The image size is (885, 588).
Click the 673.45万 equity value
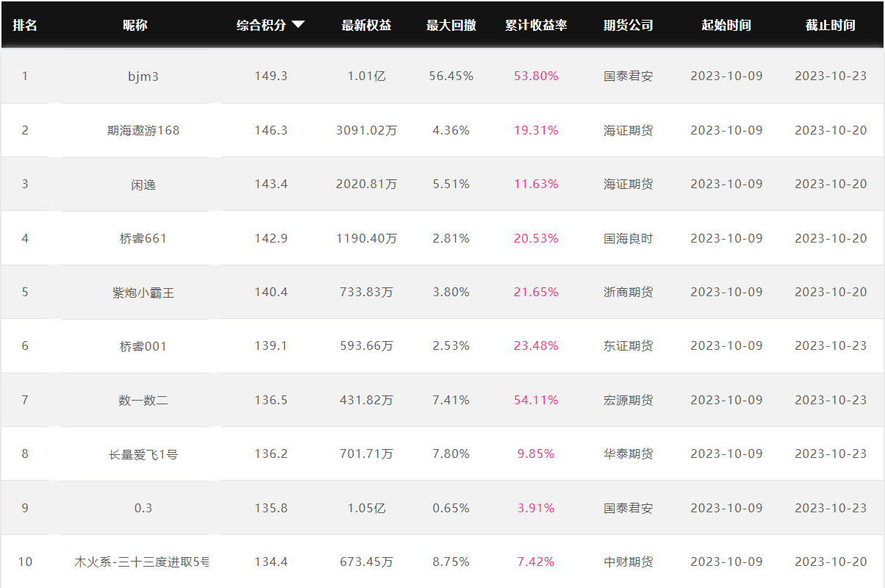(366, 562)
